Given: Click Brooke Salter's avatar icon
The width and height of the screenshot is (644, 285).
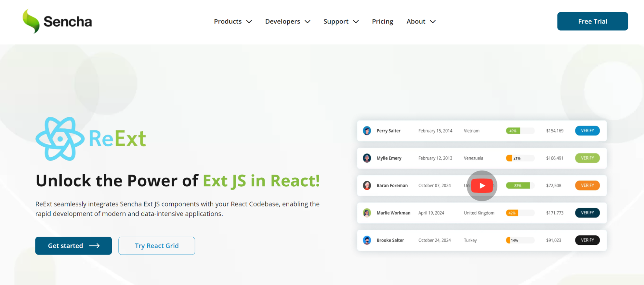Looking at the screenshot, I should [x=367, y=241].
